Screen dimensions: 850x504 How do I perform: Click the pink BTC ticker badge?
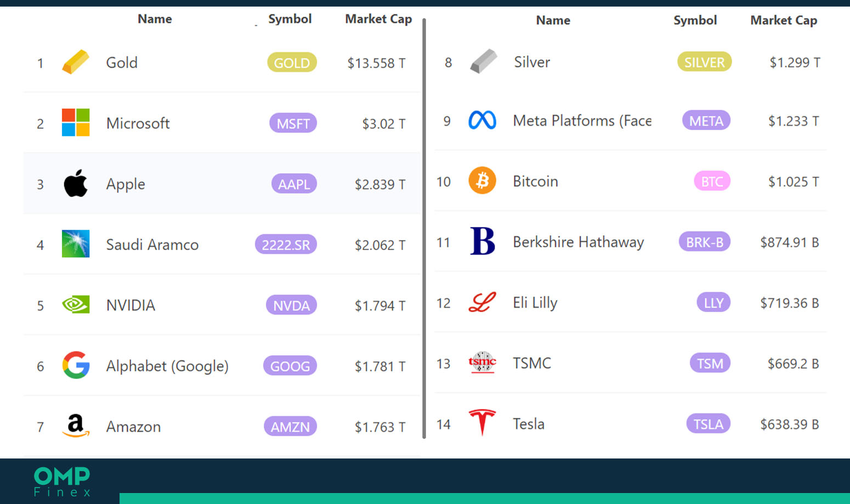(x=712, y=181)
